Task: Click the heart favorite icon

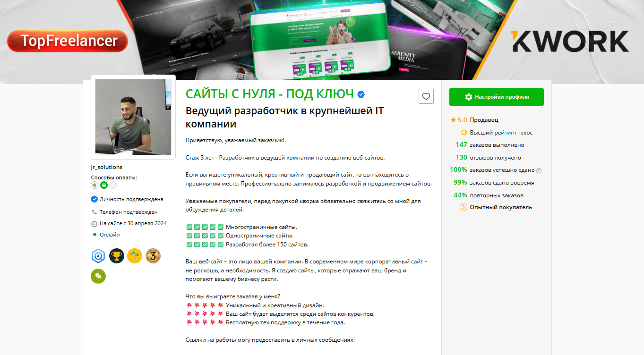Action: click(426, 96)
